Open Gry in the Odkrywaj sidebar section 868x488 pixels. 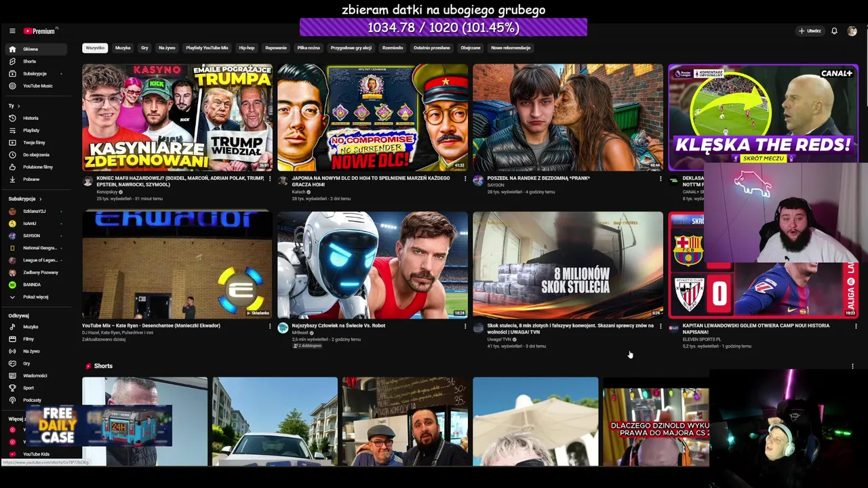click(x=36, y=363)
